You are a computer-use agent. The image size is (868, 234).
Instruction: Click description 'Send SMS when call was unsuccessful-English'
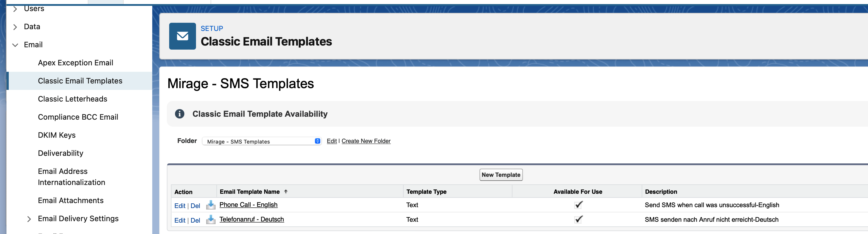click(712, 205)
